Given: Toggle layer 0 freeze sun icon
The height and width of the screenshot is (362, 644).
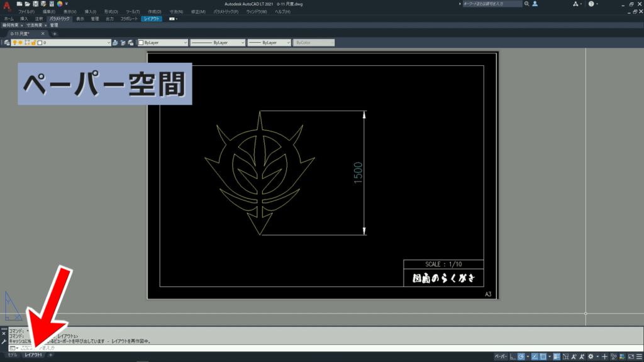Looking at the screenshot, I should pos(21,43).
